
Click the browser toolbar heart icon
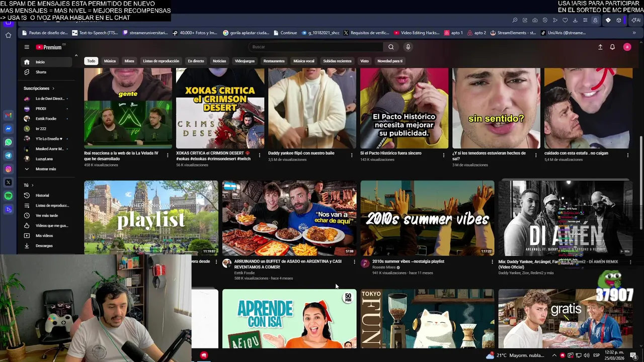tap(565, 20)
